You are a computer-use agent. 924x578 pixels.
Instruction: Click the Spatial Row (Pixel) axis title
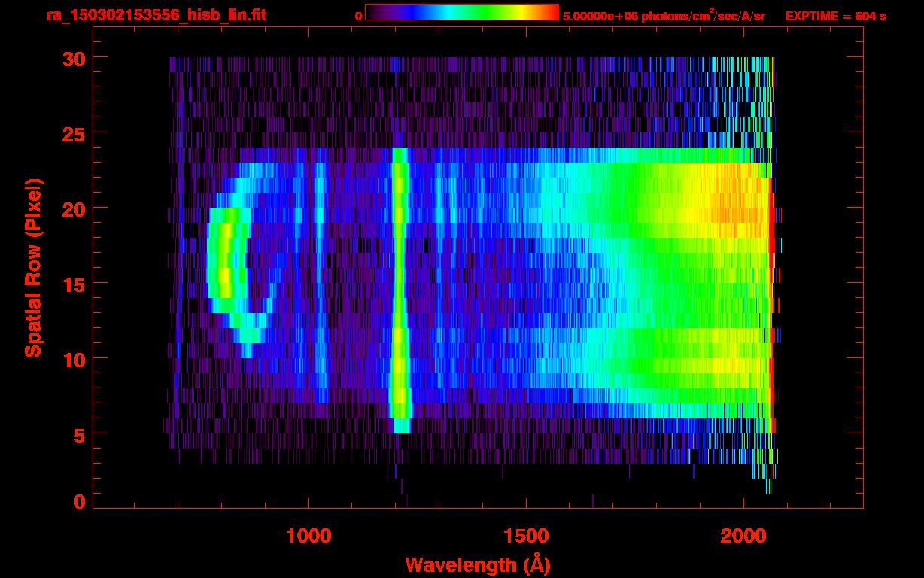tap(32, 268)
